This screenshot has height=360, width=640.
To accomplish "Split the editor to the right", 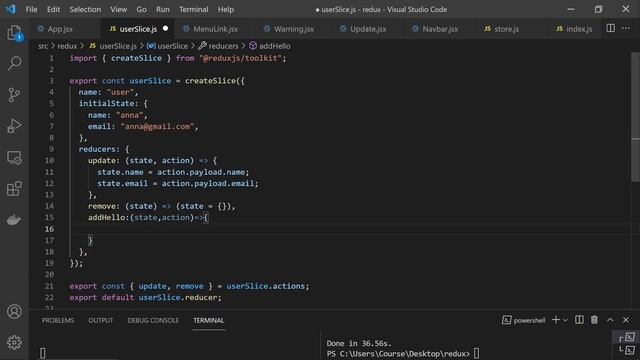I will pyautogui.click(x=610, y=28).
